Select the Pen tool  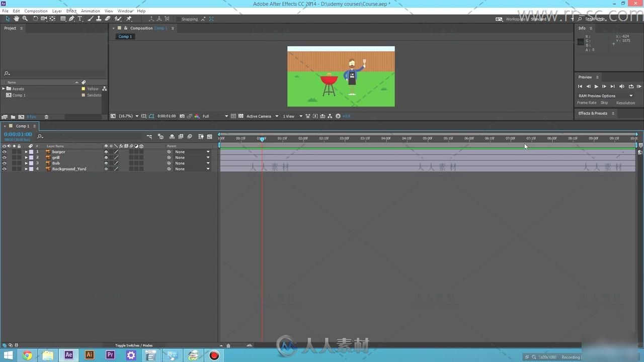71,19
